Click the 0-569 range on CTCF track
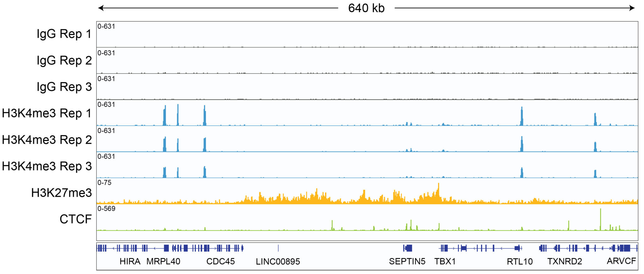Viewport: 644px width, 274px height. pyautogui.click(x=106, y=209)
